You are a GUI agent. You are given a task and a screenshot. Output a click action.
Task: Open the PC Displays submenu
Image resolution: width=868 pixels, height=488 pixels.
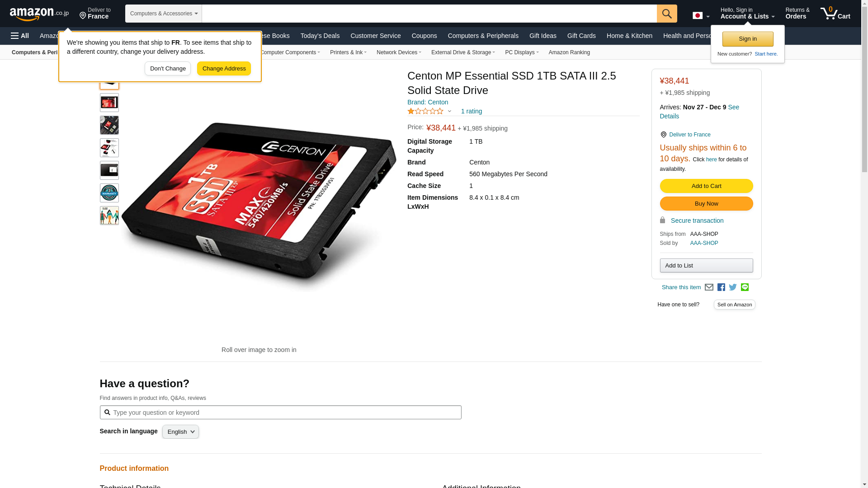click(x=522, y=52)
